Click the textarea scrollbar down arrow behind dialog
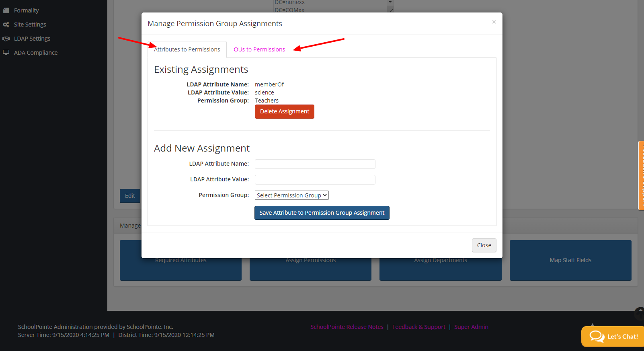This screenshot has width=644, height=351. tap(390, 2)
